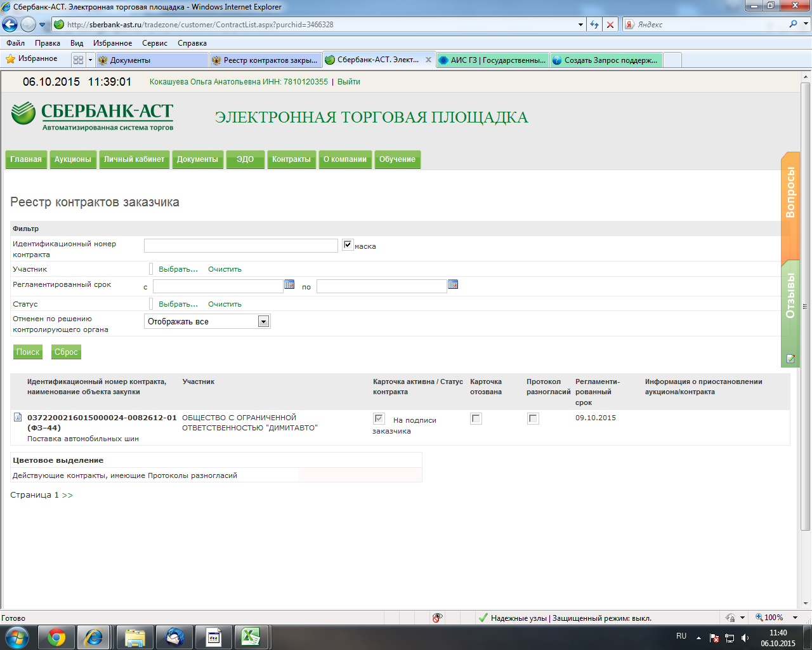Click the end date field after 'по'
Image resolution: width=812 pixels, height=650 pixels.
tap(382, 286)
